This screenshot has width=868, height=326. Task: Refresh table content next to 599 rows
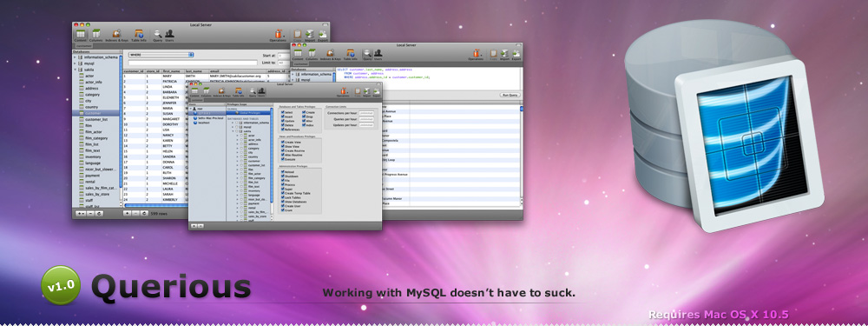coord(144,213)
